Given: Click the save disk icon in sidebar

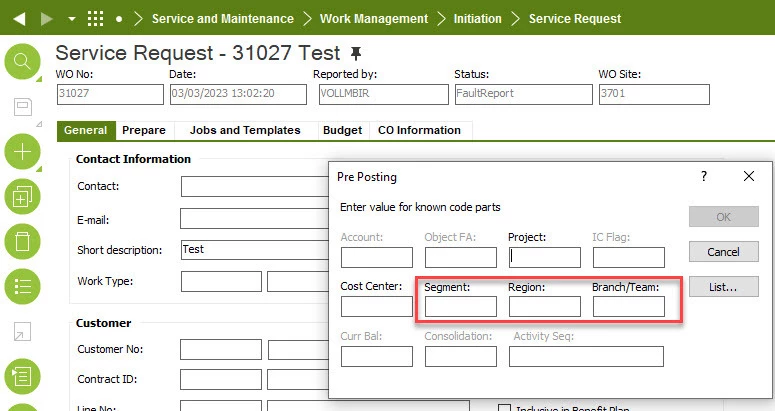Looking at the screenshot, I should point(23,107).
